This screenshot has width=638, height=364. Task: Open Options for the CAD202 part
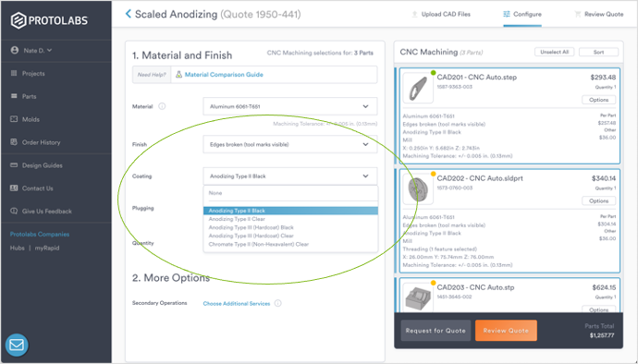point(599,200)
